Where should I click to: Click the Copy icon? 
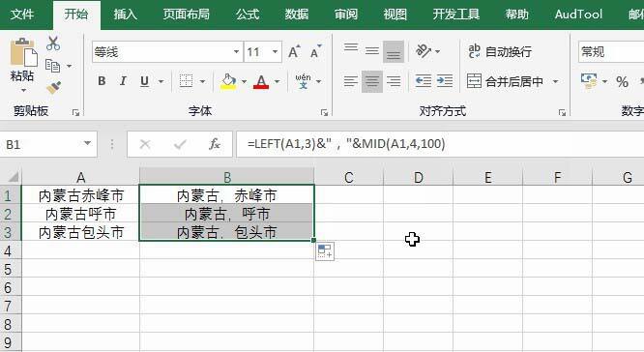coord(52,66)
